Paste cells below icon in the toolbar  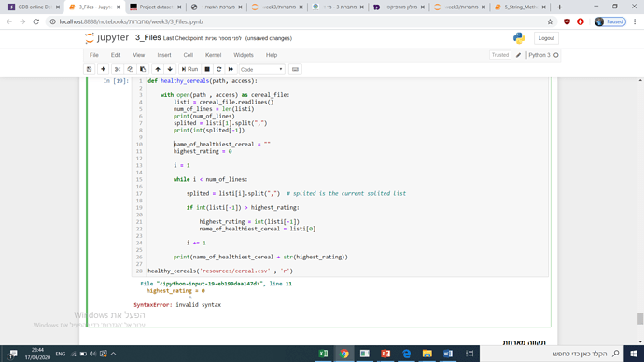click(143, 69)
